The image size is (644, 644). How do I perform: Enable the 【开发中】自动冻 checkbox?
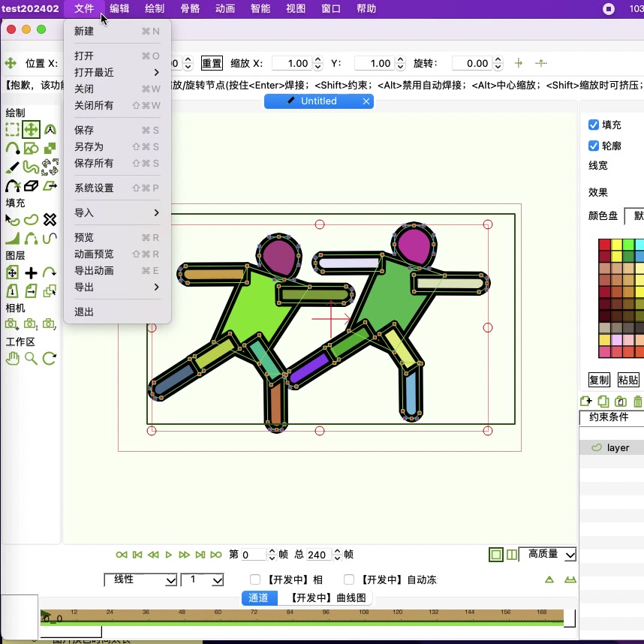349,579
